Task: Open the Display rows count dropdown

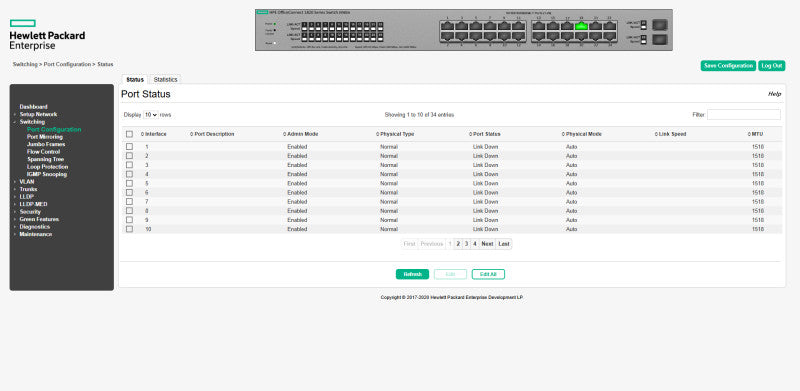Action: pyautogui.click(x=151, y=115)
